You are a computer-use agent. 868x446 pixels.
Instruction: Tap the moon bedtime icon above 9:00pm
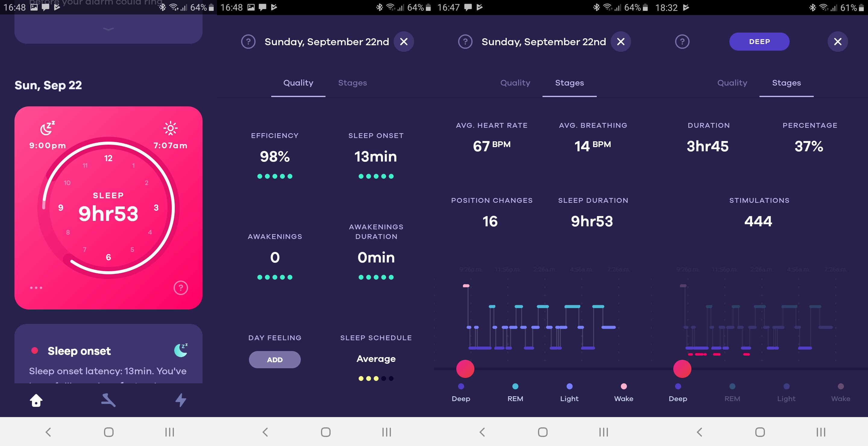point(48,128)
